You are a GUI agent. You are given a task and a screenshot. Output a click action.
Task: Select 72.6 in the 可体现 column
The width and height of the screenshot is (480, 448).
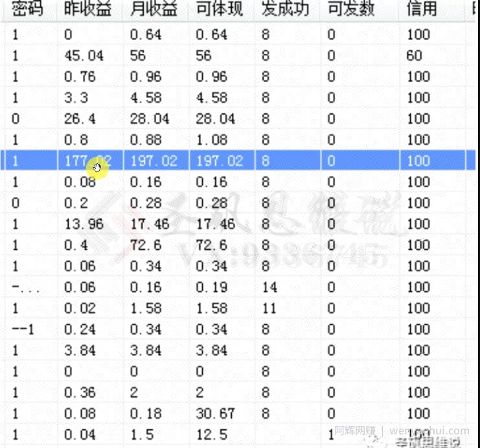coord(212,245)
